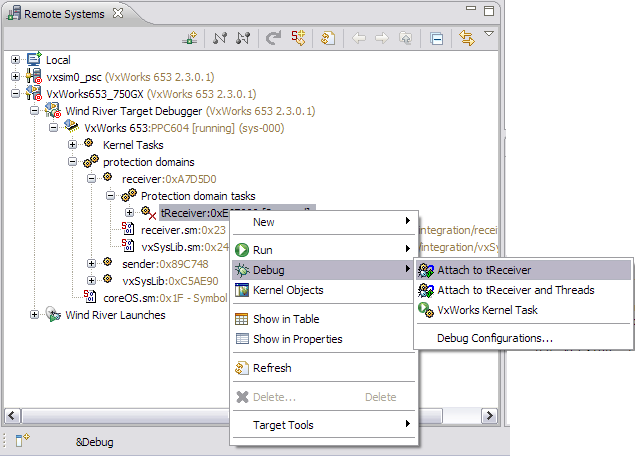Select the sender:0x89C748 tree row

(x=165, y=264)
